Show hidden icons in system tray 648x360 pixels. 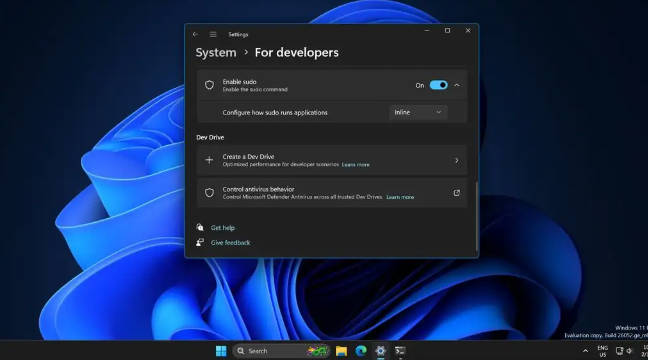585,351
